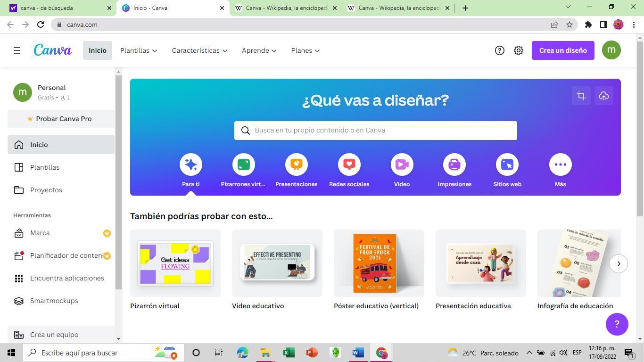Image resolution: width=644 pixels, height=362 pixels.
Task: Choose the Presentaciones category icon
Action: [x=297, y=165]
